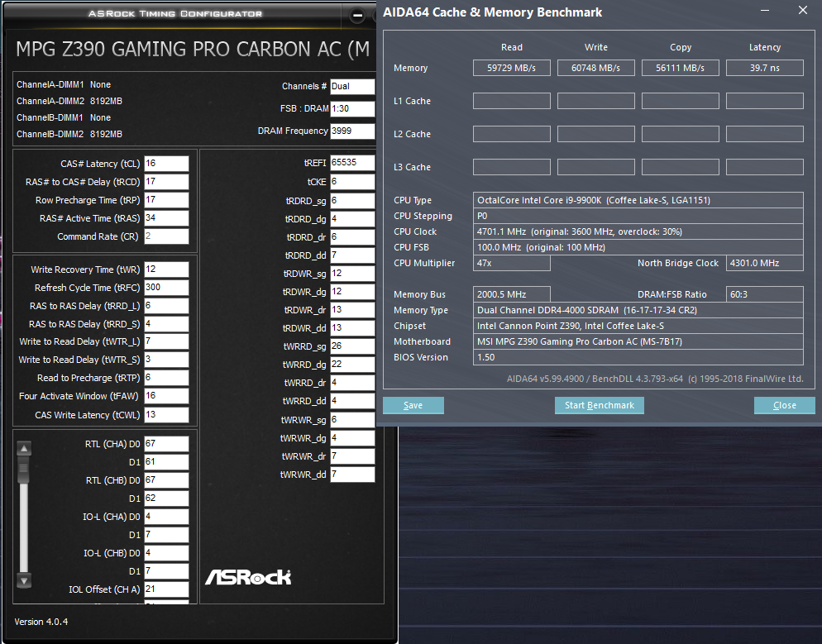Click the scrollbar thumb in the RTL panel
The width and height of the screenshot is (822, 644).
pos(24,470)
